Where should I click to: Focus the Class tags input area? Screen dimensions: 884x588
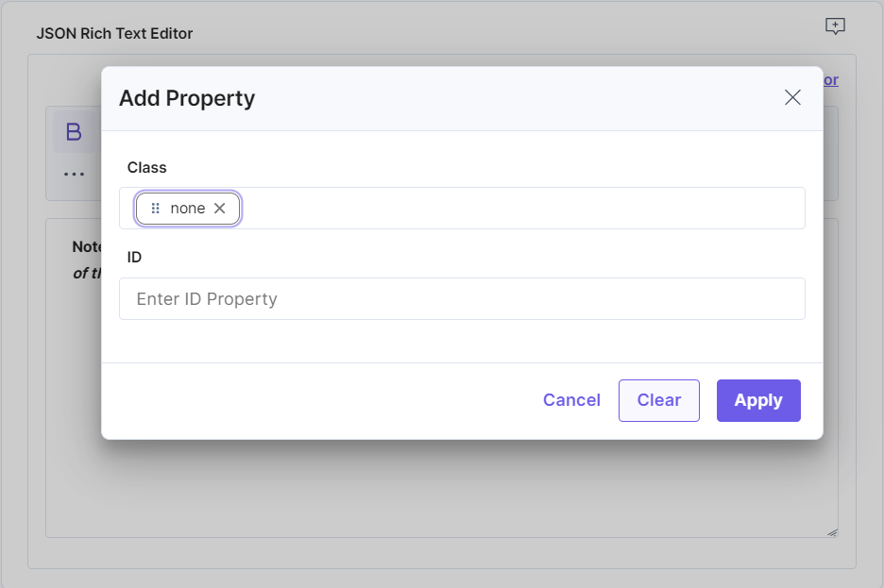click(521, 209)
